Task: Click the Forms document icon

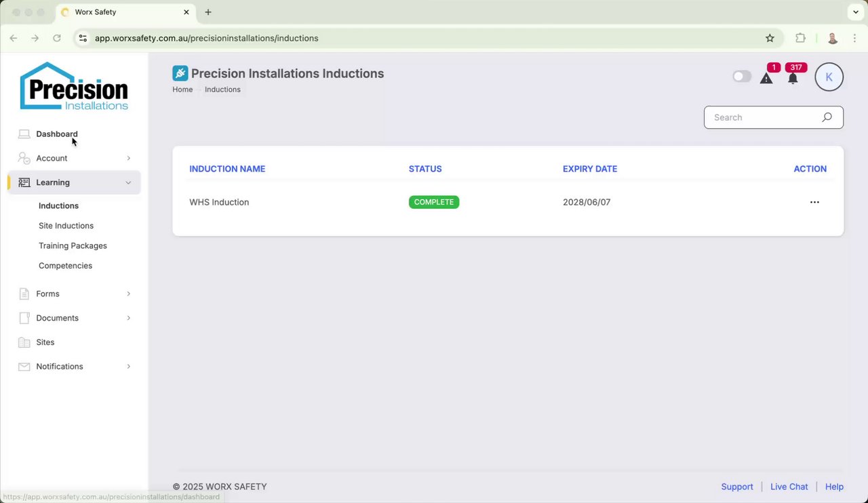Action: 24,294
